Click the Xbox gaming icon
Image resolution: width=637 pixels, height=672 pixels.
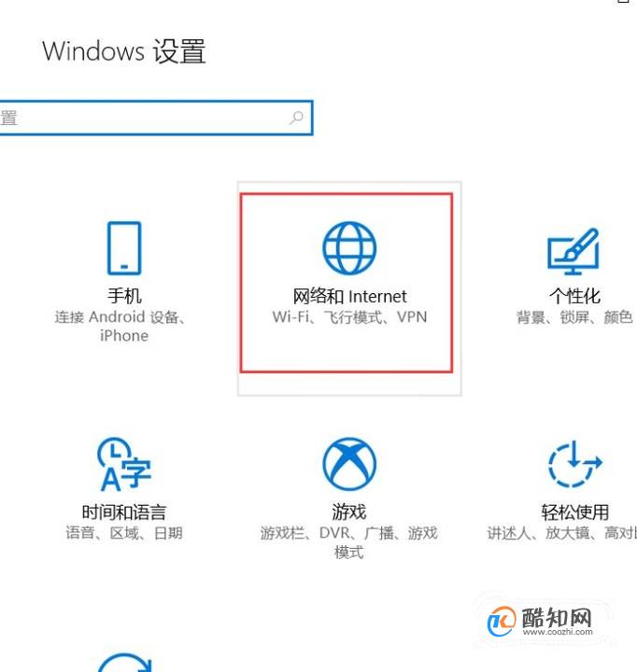[349, 464]
